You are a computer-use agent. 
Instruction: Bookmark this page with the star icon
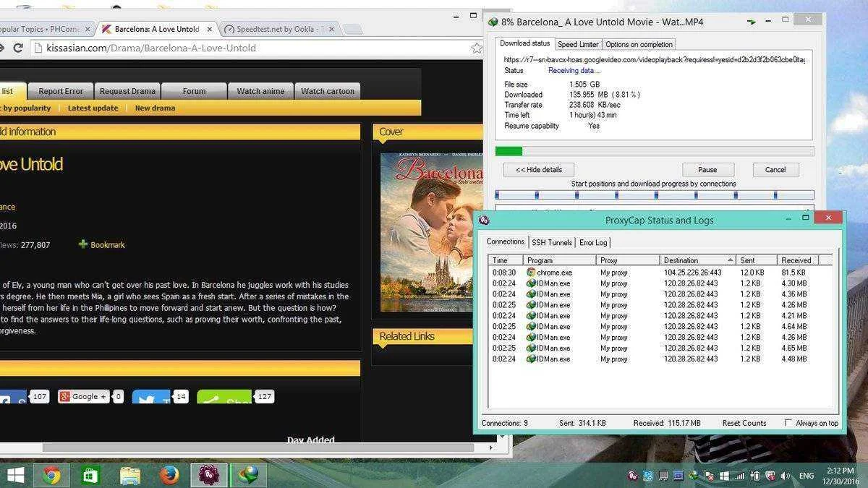click(476, 48)
